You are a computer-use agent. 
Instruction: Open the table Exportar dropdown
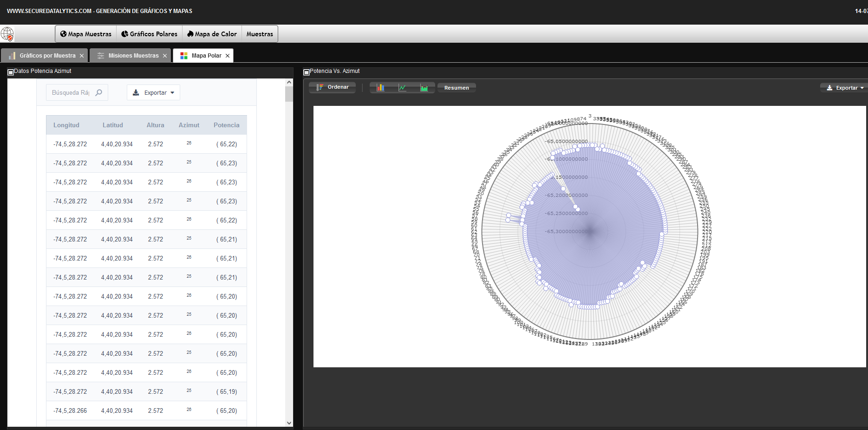153,92
